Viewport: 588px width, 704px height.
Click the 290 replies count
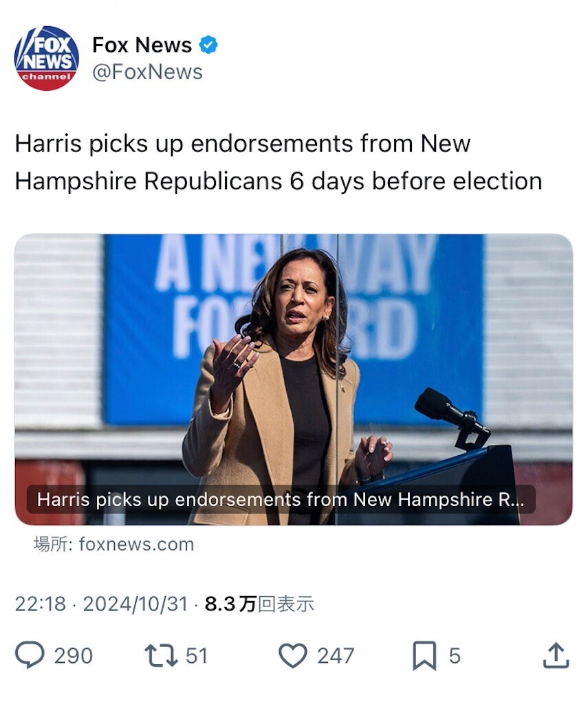click(74, 656)
